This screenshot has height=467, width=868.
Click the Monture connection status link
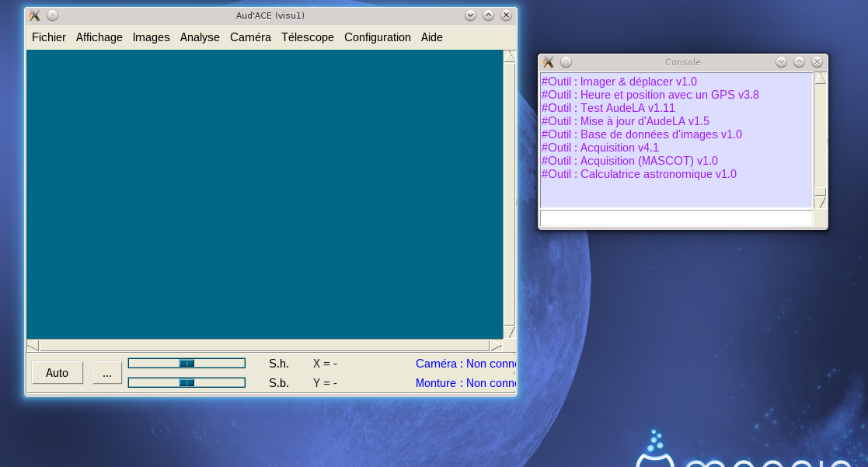point(465,383)
